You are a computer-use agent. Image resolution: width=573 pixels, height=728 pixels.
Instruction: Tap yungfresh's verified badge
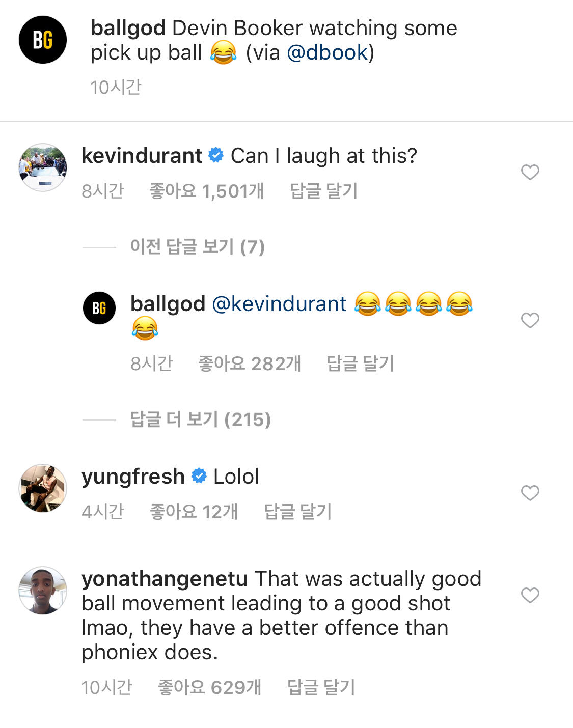click(199, 476)
